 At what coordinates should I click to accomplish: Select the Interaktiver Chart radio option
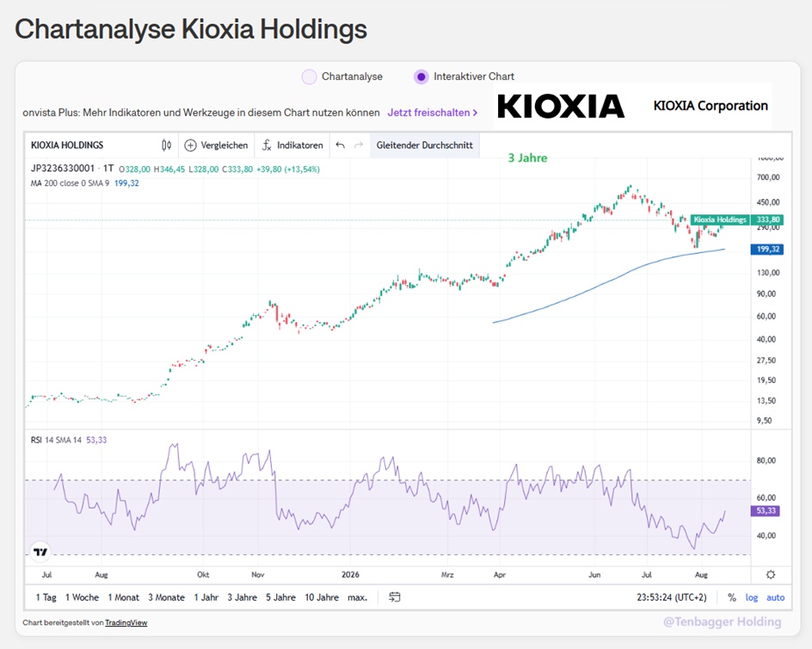click(x=421, y=77)
